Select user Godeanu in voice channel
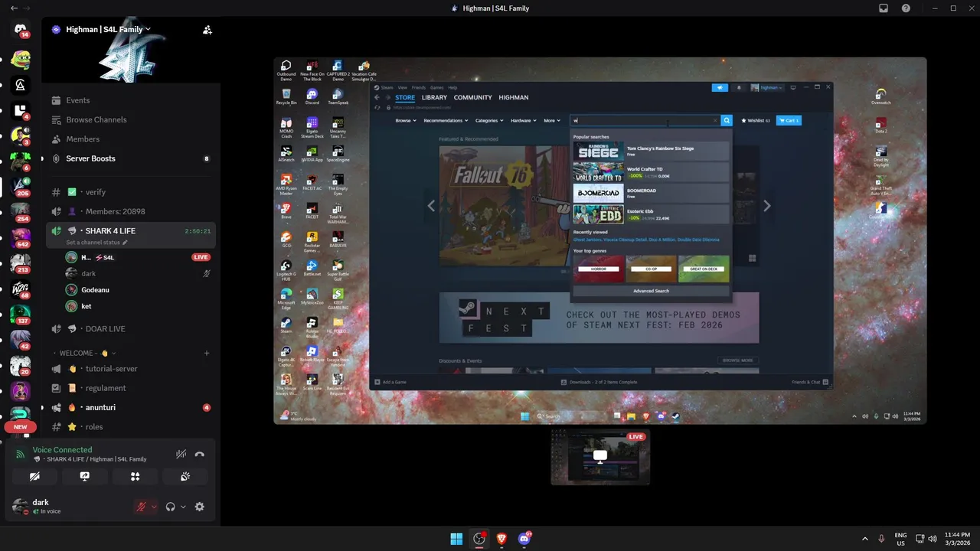Screen dimensions: 980x551 click(138, 290)
